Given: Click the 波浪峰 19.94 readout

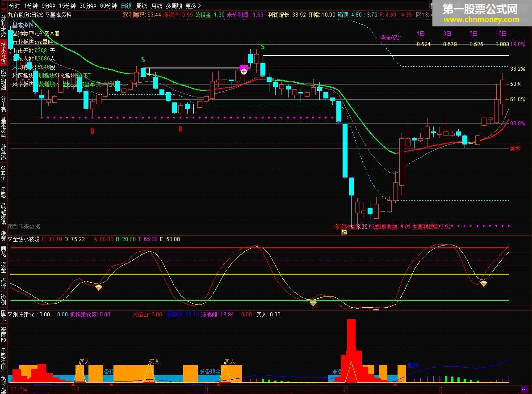Looking at the screenshot, I should click(218, 314).
